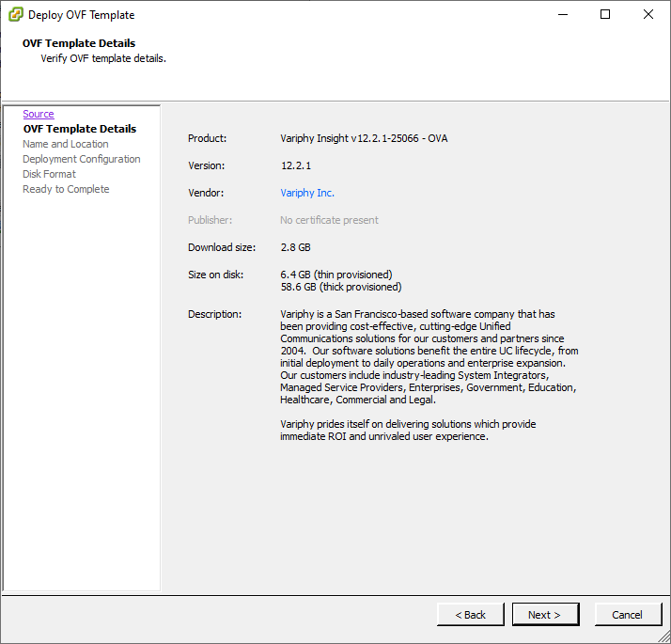671x644 pixels.
Task: Click the paragraph 'Variphy prides itself on delivering'
Action: [408, 430]
